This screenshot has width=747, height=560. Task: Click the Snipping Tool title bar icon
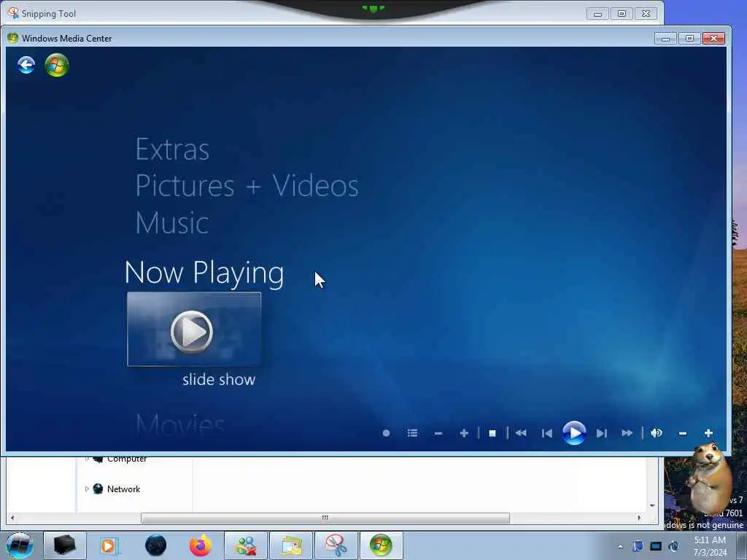(13, 13)
